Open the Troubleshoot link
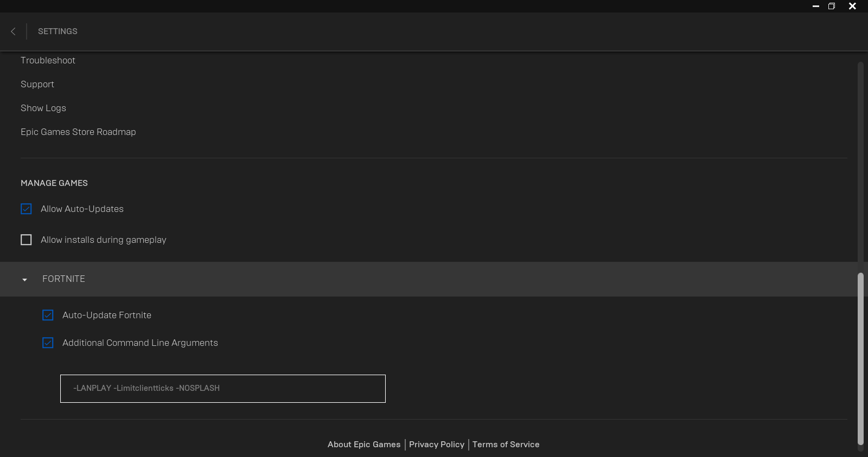The height and width of the screenshot is (457, 868). click(x=48, y=60)
